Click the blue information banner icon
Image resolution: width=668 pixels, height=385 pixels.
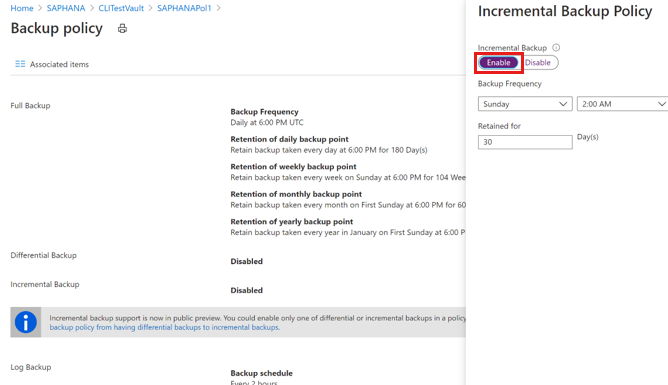point(26,322)
